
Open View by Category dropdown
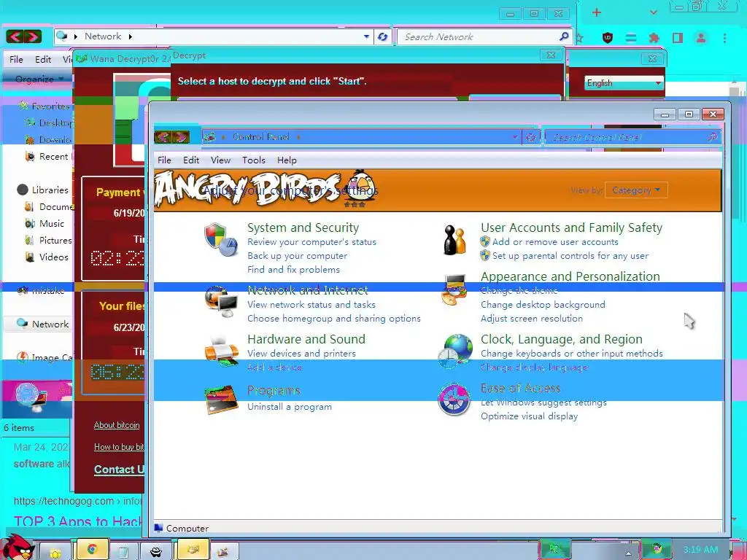pos(636,190)
